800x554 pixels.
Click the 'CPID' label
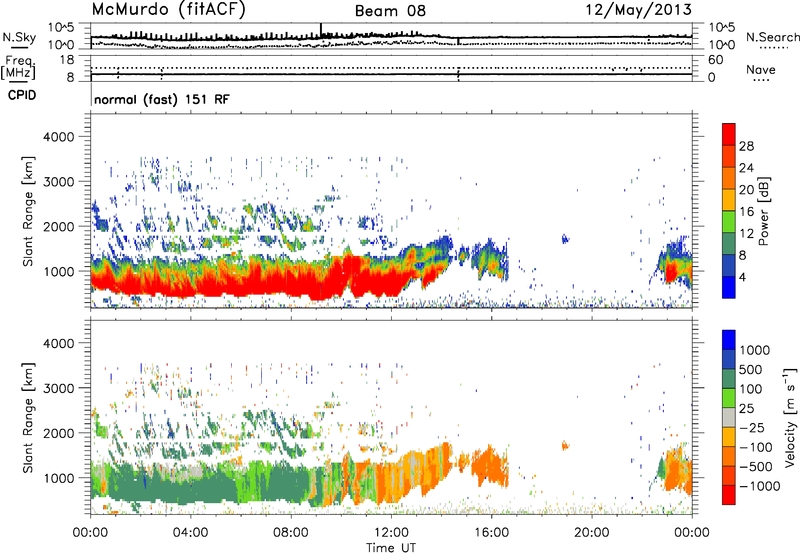point(22,95)
